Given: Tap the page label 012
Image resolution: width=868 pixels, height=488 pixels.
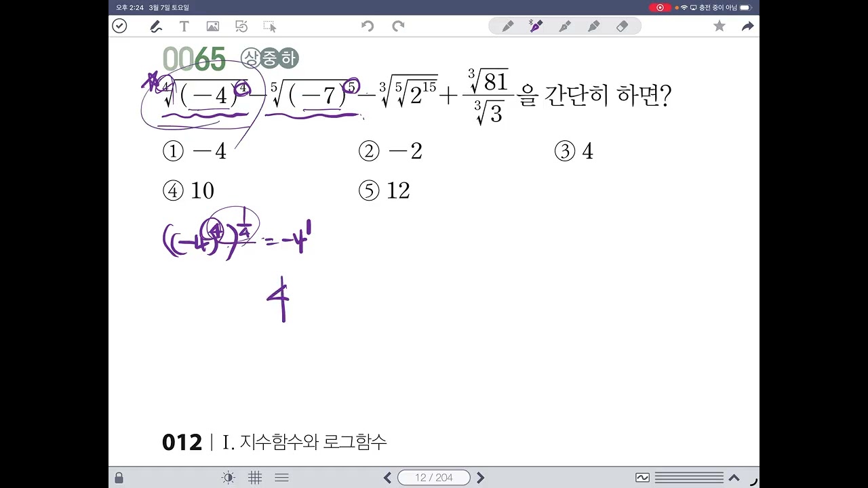Looking at the screenshot, I should tap(182, 443).
